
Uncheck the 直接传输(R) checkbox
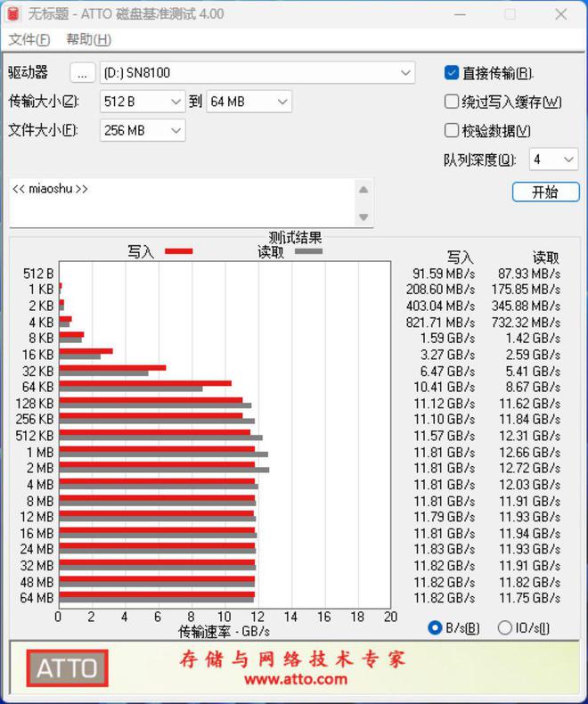(451, 73)
